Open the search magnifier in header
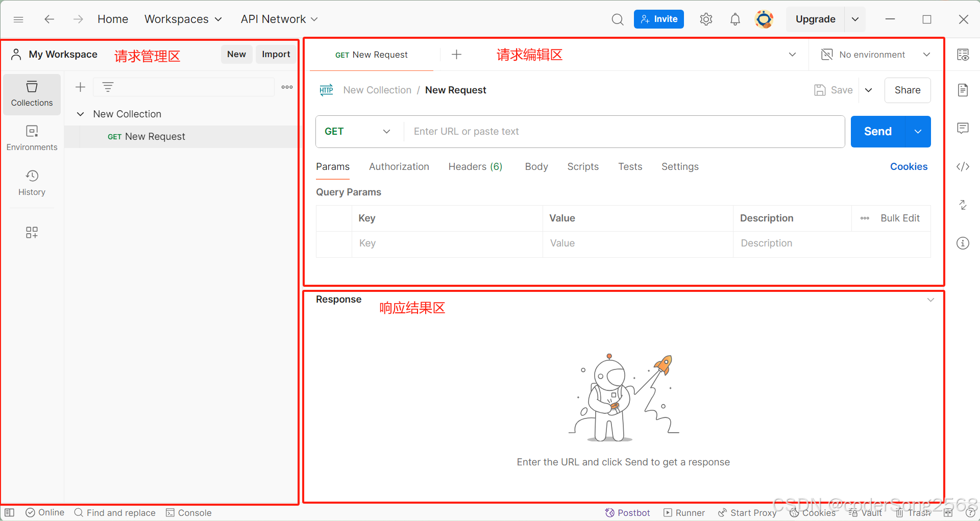Screen dimensions: 980x521 618,19
